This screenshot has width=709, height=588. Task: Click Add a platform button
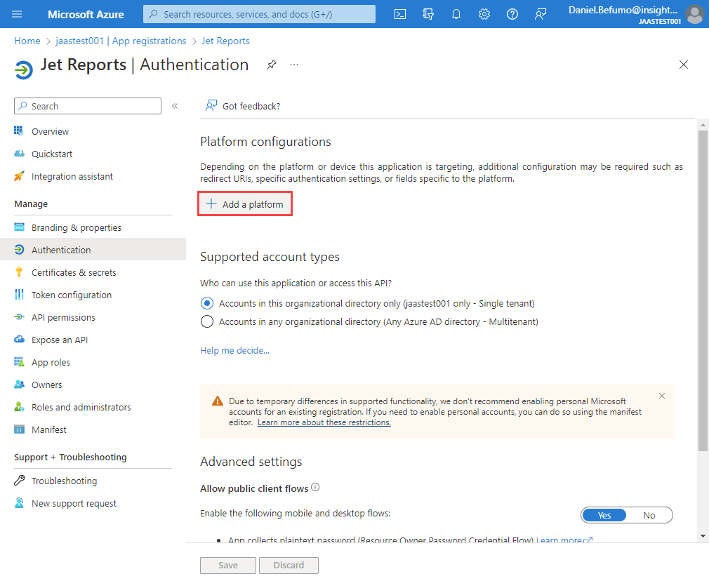[x=244, y=203]
